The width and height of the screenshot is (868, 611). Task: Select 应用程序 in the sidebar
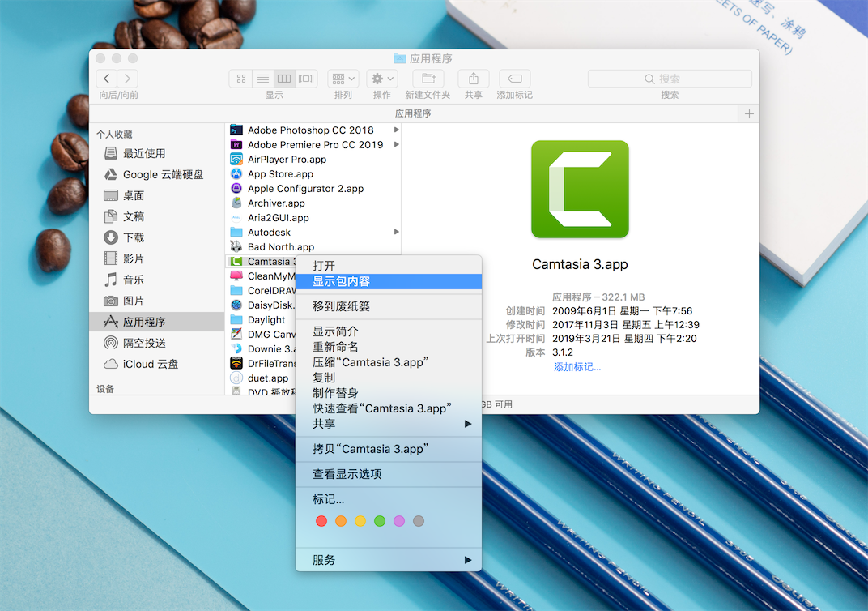coord(157,322)
